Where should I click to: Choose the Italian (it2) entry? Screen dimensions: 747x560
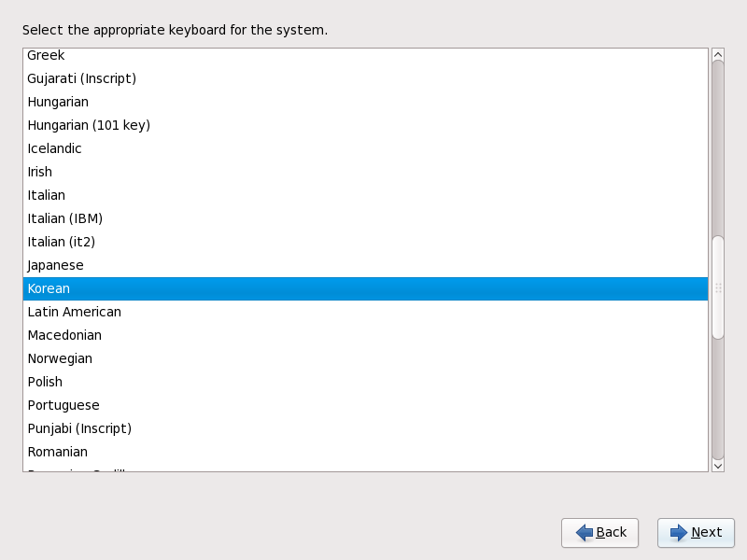[365, 242]
